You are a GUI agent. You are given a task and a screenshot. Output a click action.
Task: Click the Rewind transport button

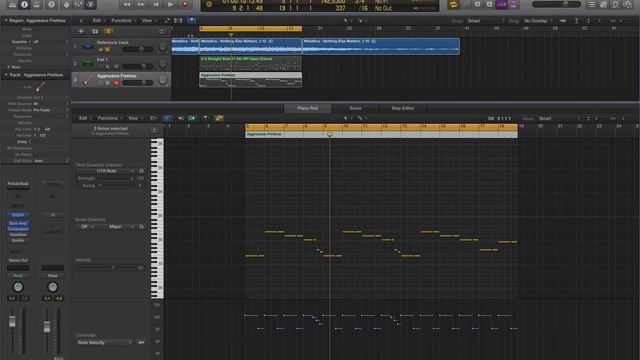point(127,4)
